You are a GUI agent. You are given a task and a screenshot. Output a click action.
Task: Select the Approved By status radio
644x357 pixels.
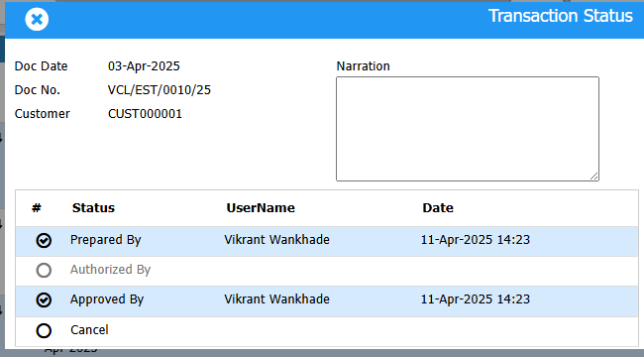(x=44, y=300)
